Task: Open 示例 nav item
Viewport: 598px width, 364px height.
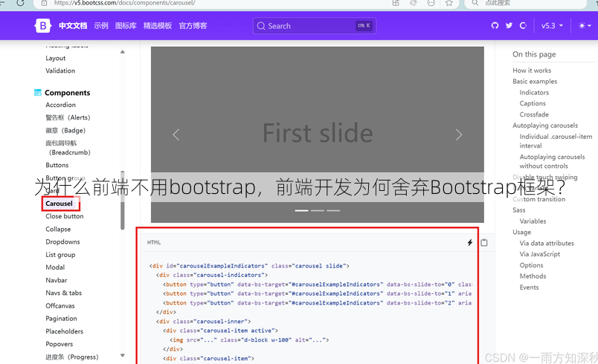Action: click(101, 26)
